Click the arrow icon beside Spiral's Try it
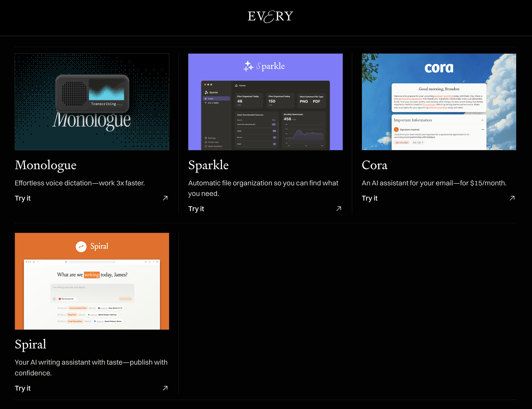 pos(165,388)
